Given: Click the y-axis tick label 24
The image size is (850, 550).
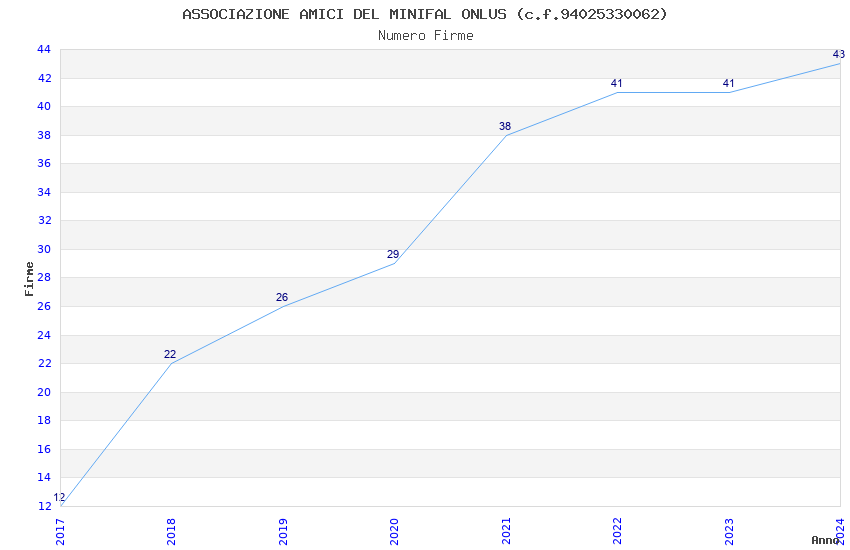Looking at the screenshot, I should click(x=44, y=335).
